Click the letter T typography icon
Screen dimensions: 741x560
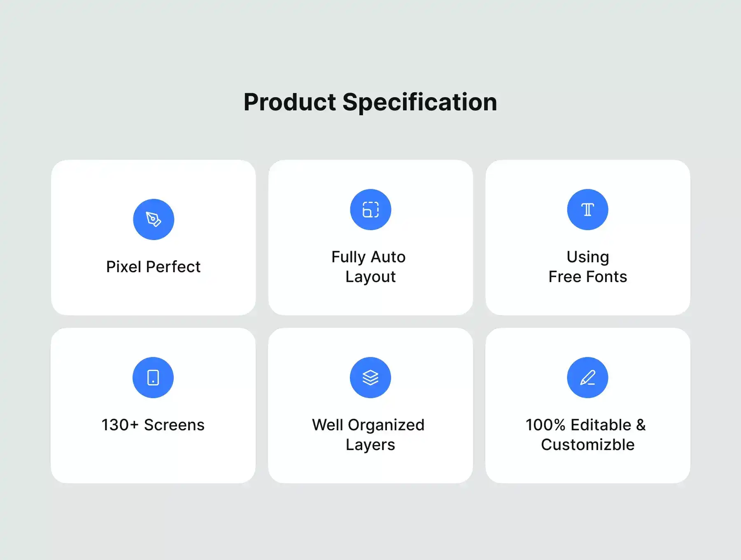tap(587, 210)
